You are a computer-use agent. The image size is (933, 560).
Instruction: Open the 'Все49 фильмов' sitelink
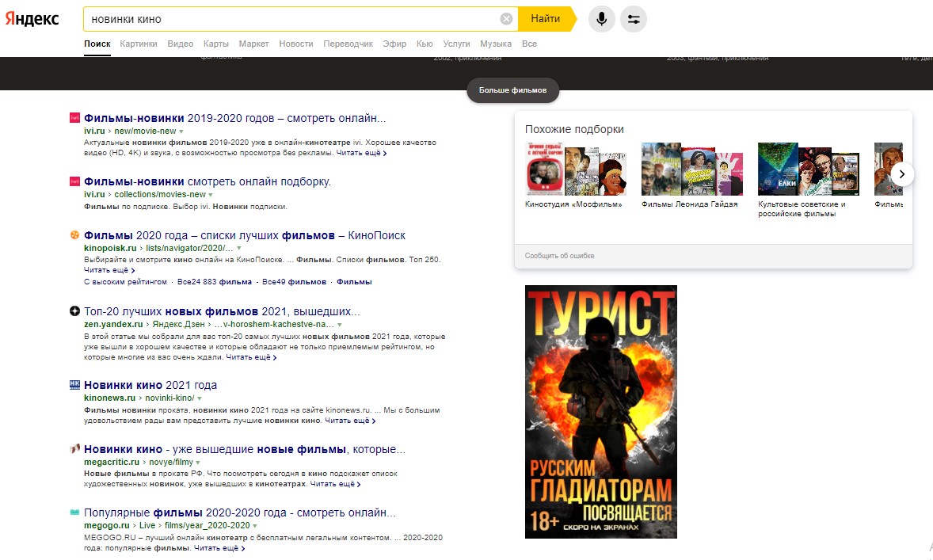point(294,281)
